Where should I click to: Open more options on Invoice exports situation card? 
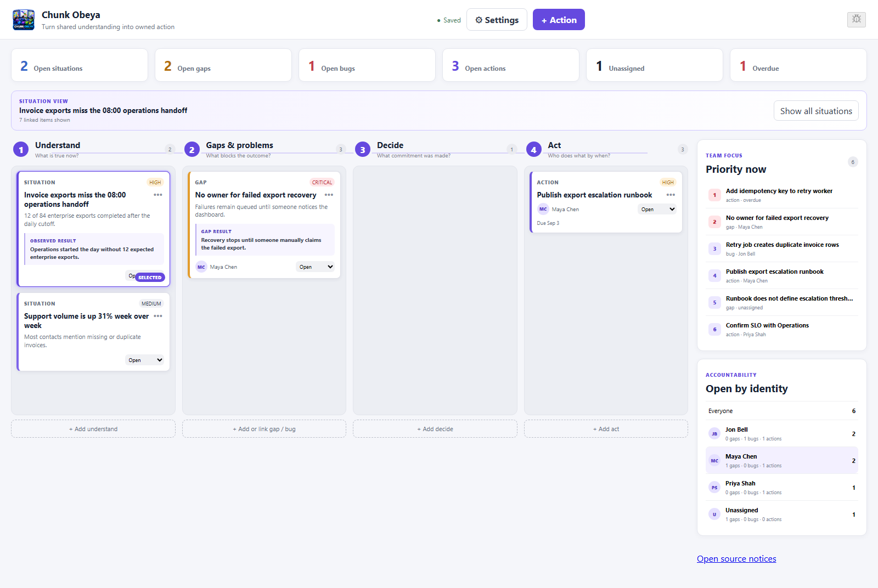click(x=158, y=195)
